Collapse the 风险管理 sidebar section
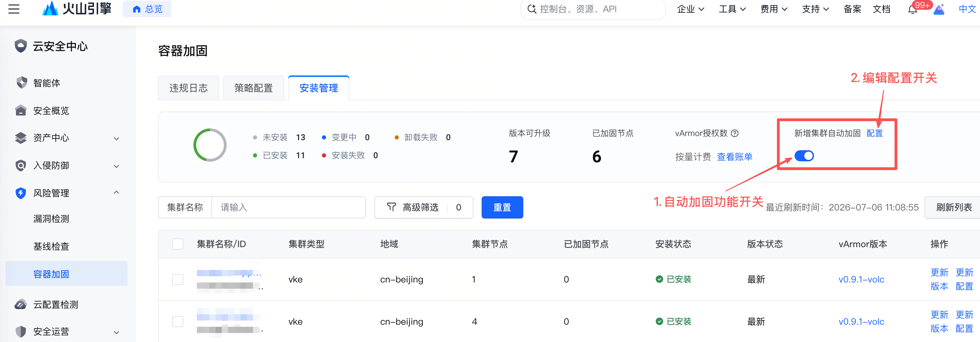This screenshot has width=980, height=342. pyautogui.click(x=116, y=193)
